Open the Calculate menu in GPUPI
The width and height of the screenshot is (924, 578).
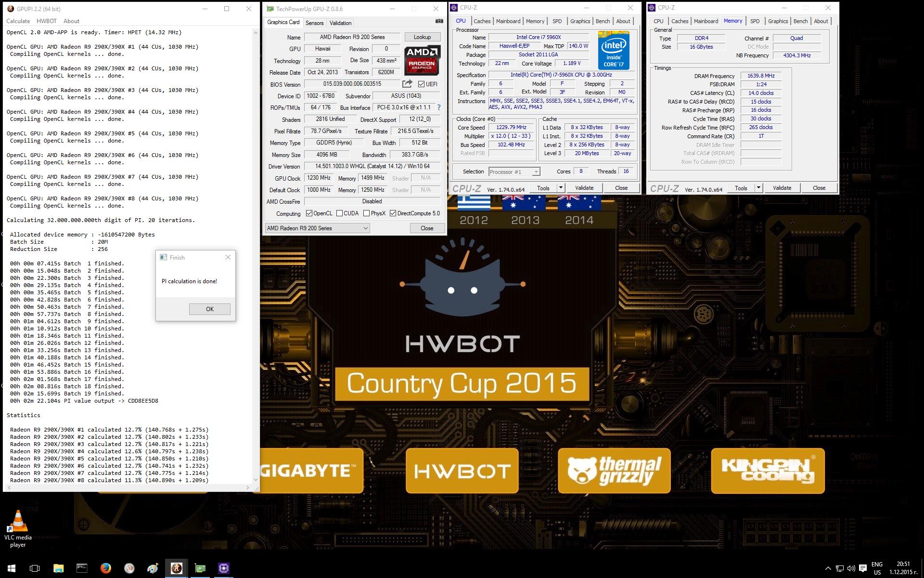18,21
